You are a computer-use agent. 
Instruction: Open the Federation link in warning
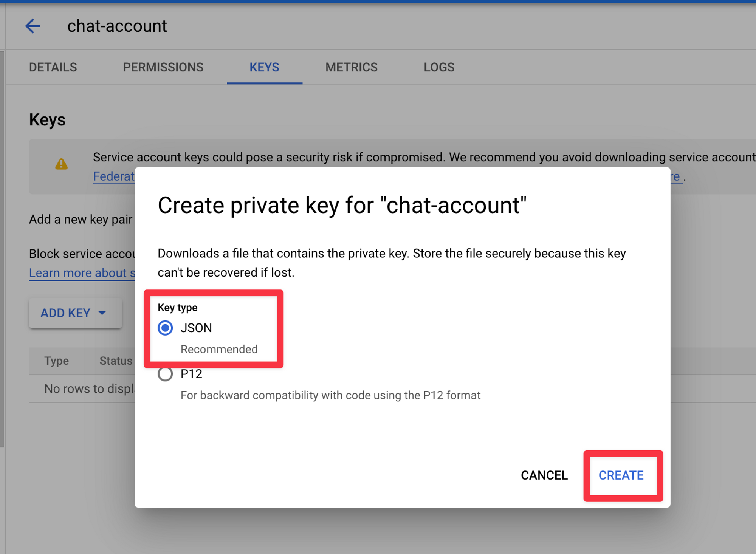coord(113,176)
